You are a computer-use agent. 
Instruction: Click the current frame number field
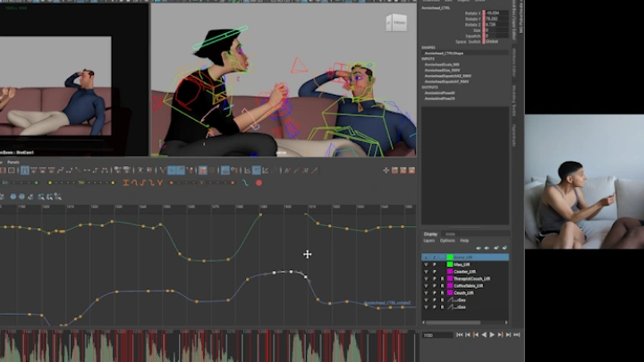437,335
